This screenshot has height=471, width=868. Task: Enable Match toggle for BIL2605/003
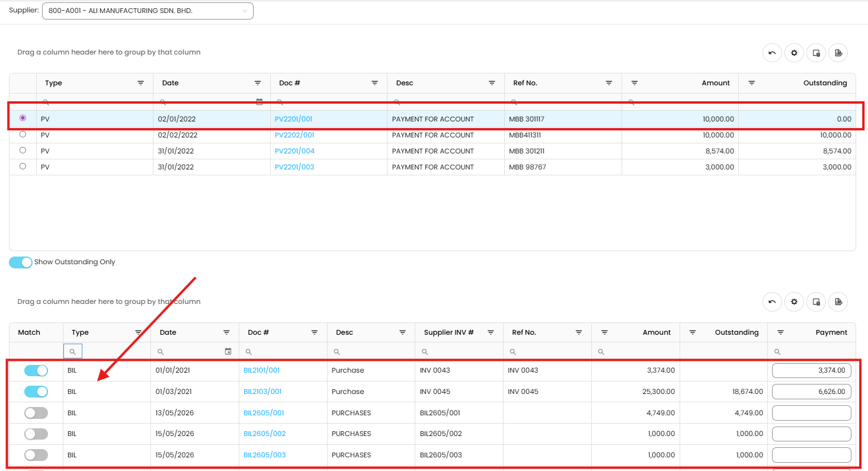point(36,455)
